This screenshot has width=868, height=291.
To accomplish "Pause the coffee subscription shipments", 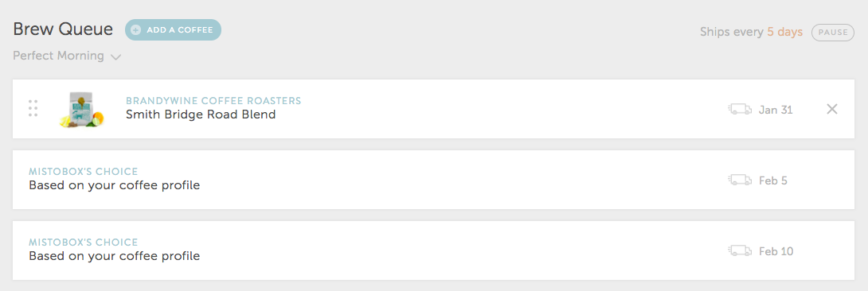I will [x=833, y=33].
